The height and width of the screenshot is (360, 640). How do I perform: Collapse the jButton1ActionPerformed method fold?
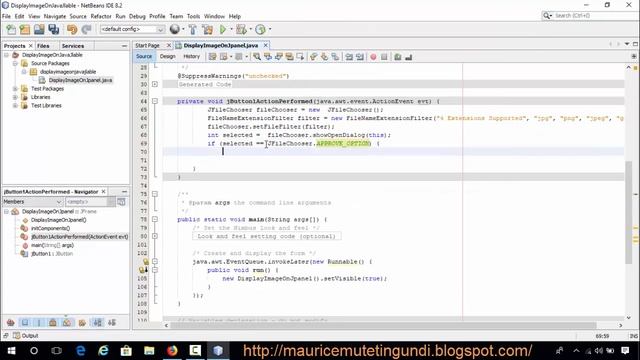155,101
